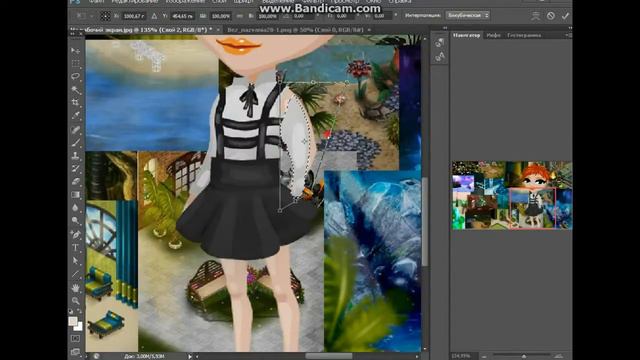Close the document tab at 135%
The height and width of the screenshot is (360, 640).
219,30
